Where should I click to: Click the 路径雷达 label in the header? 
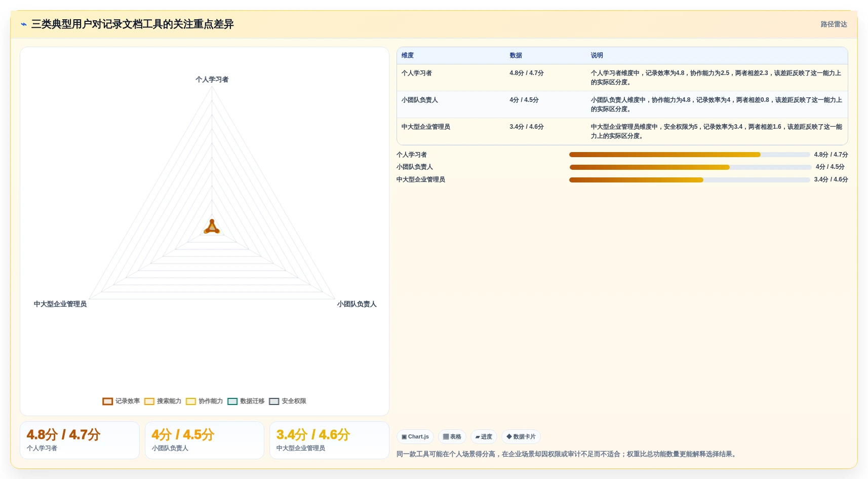[834, 24]
